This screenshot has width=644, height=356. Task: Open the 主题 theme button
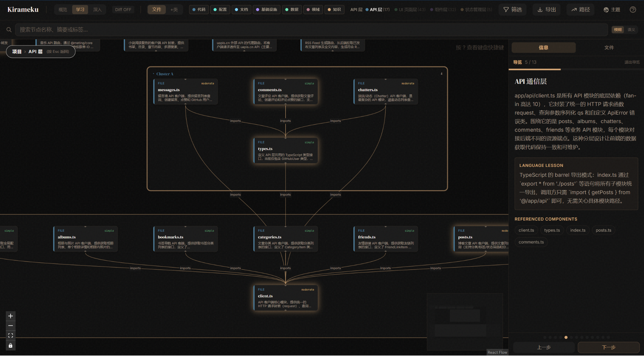(612, 10)
